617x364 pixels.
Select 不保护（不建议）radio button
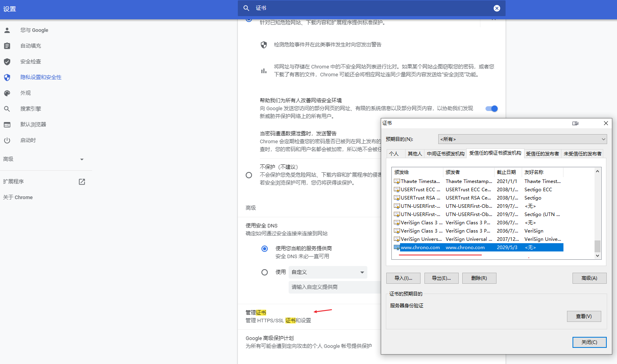(249, 175)
